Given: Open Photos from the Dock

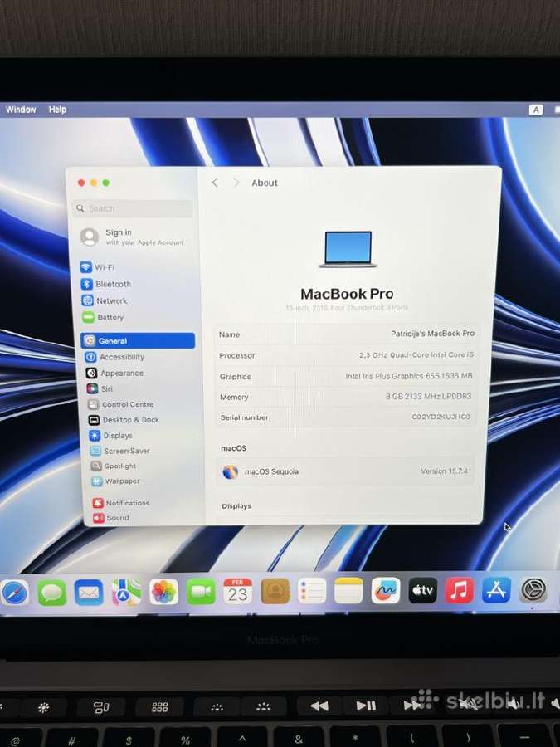Looking at the screenshot, I should tap(163, 592).
